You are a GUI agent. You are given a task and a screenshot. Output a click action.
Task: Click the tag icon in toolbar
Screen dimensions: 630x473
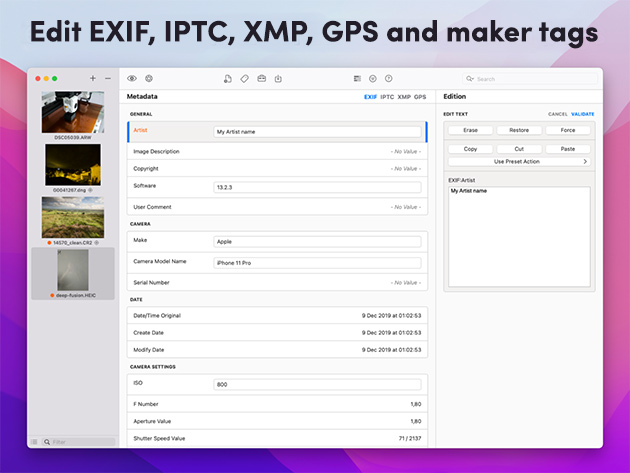pos(245,79)
